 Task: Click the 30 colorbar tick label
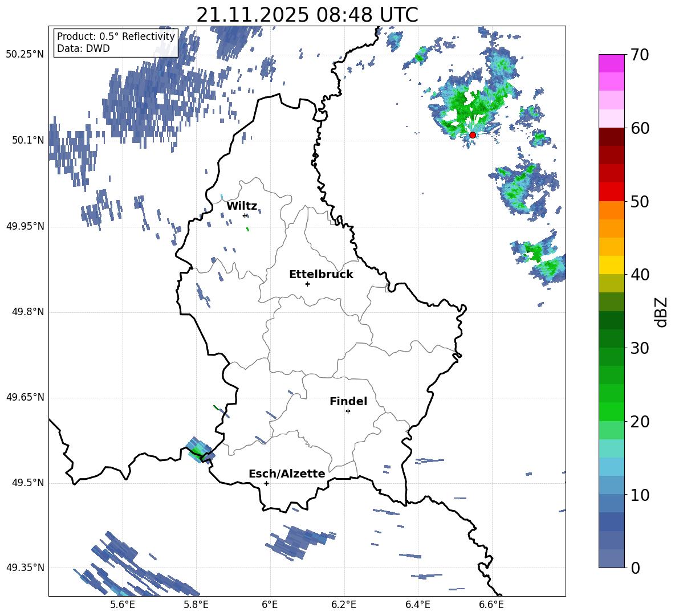pos(640,348)
